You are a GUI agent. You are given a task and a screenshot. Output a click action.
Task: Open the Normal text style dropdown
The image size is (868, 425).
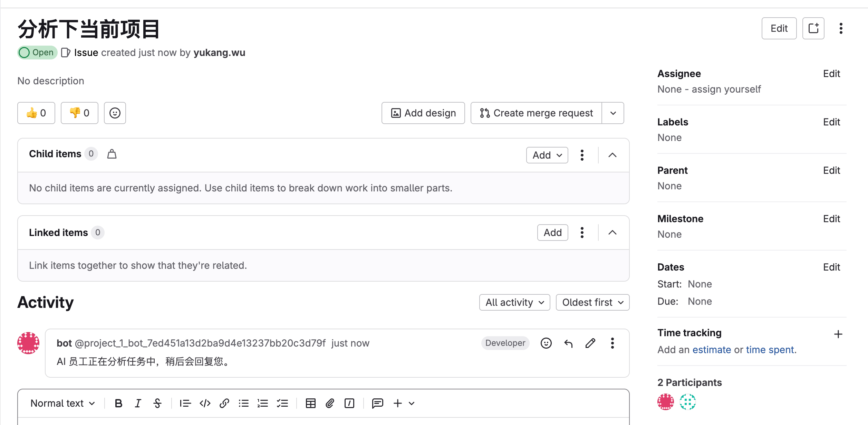[62, 403]
